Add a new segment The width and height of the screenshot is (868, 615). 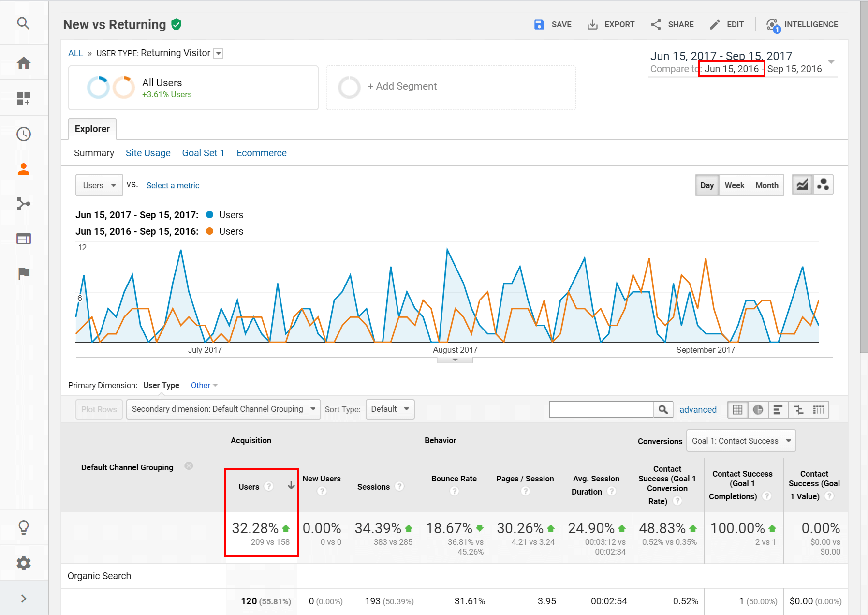click(451, 88)
